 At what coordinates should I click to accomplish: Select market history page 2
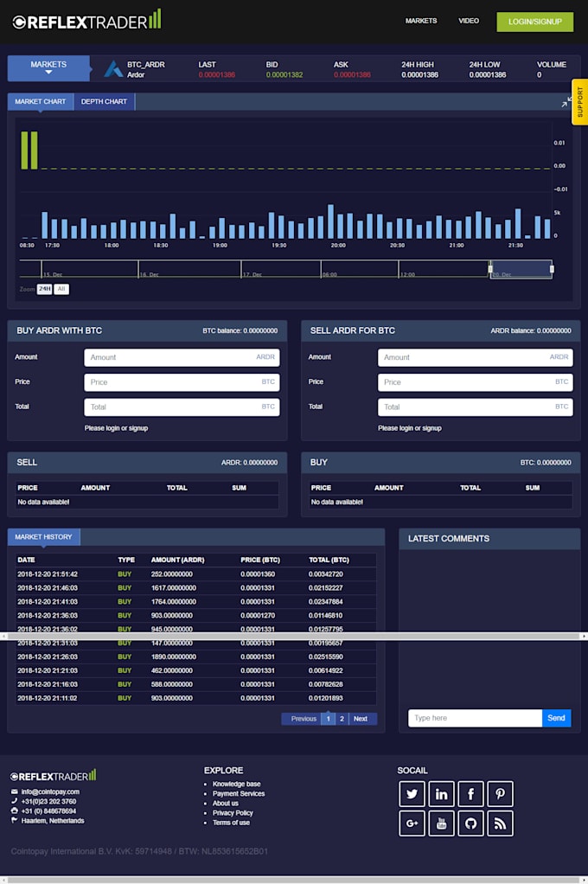(x=342, y=718)
